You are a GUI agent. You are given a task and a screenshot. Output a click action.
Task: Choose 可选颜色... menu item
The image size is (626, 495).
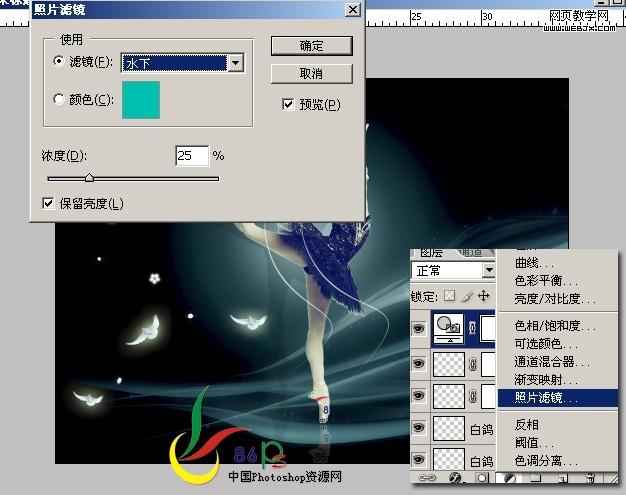[545, 344]
